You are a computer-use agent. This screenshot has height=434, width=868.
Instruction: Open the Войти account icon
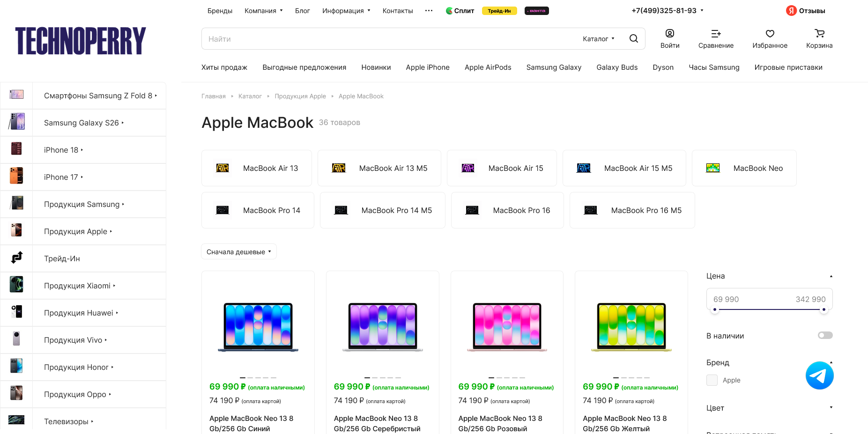click(x=670, y=33)
